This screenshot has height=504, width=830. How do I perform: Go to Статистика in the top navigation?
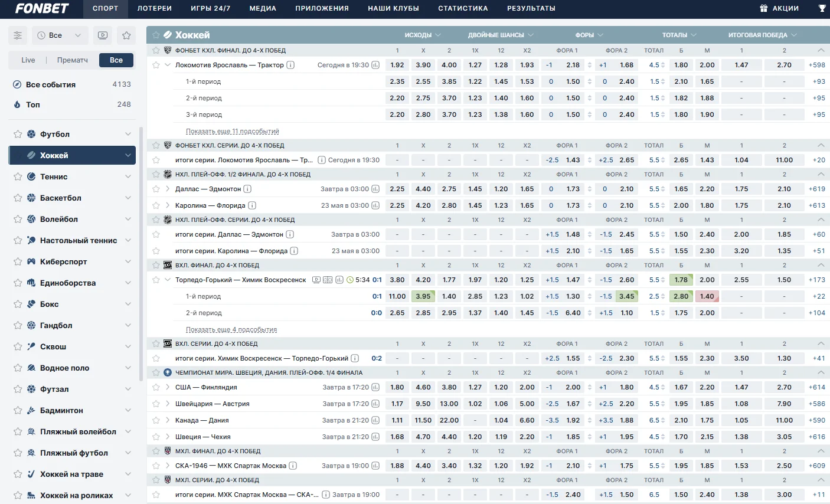pyautogui.click(x=463, y=8)
